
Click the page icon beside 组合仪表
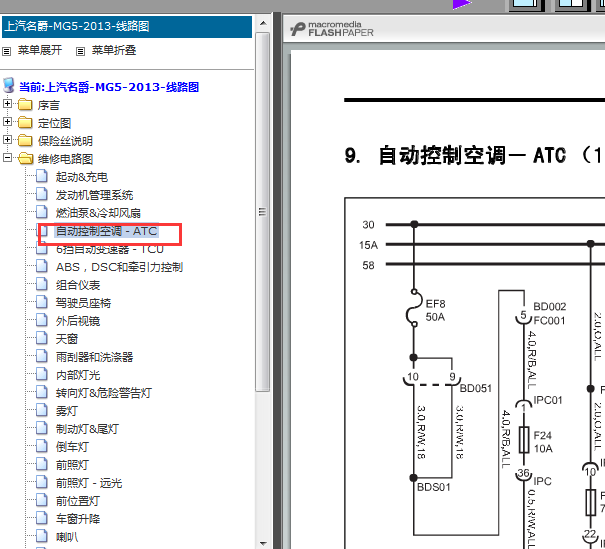42,284
